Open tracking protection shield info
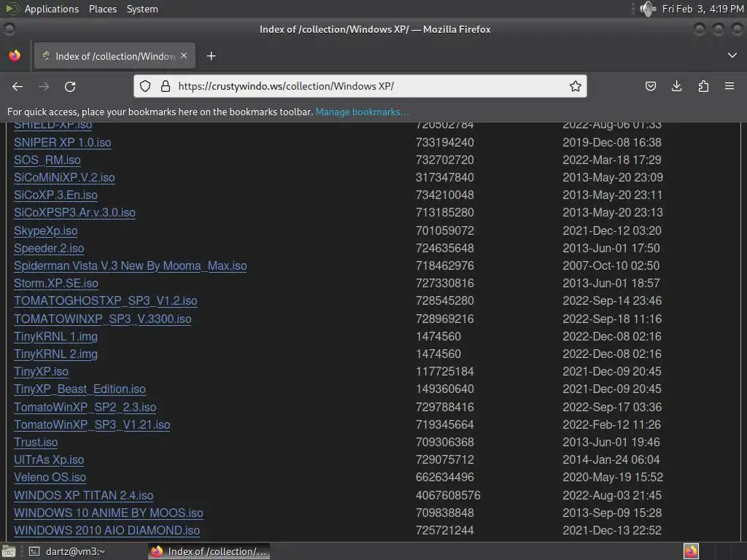This screenshot has width=747, height=560. coord(145,86)
